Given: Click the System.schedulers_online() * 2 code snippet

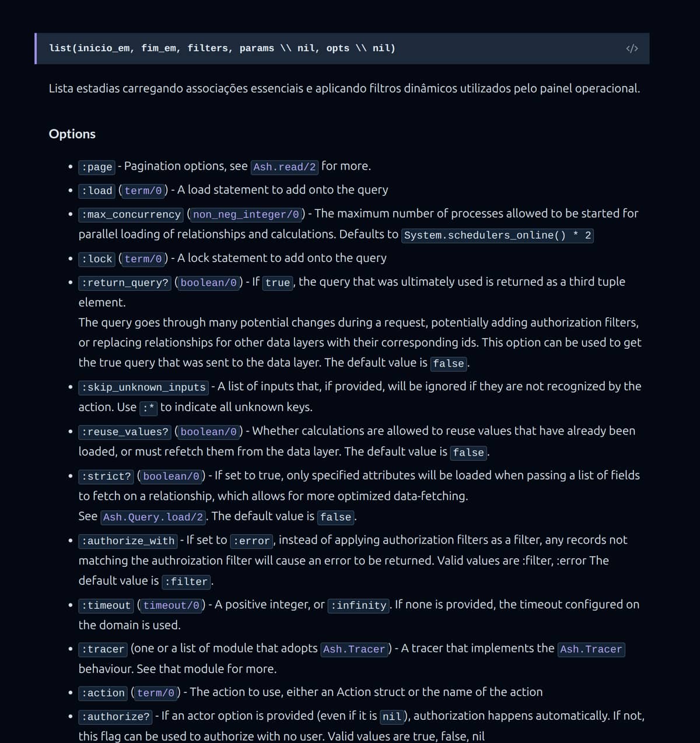Looking at the screenshot, I should 497,235.
